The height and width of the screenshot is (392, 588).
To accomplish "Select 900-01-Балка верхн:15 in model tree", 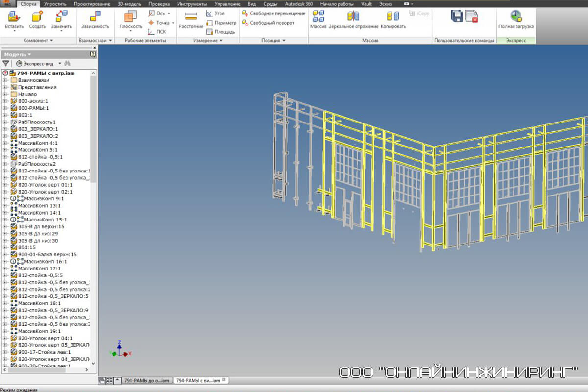I will pyautogui.click(x=47, y=254).
